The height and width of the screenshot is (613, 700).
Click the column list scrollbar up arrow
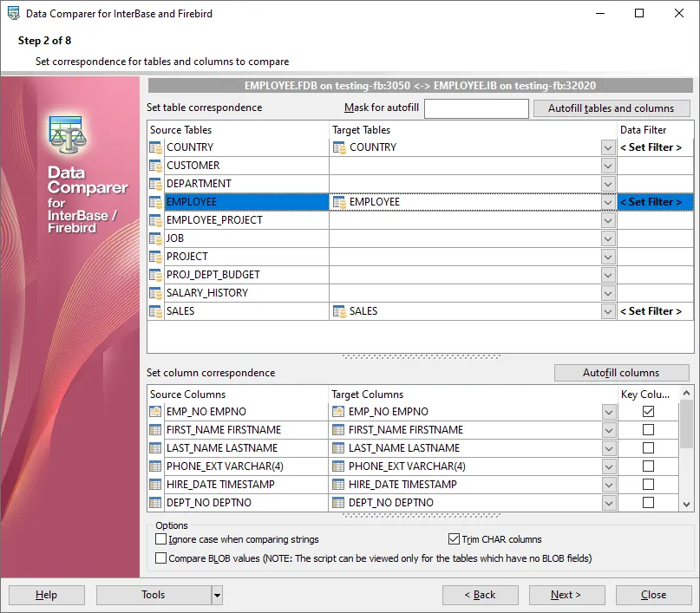click(687, 393)
